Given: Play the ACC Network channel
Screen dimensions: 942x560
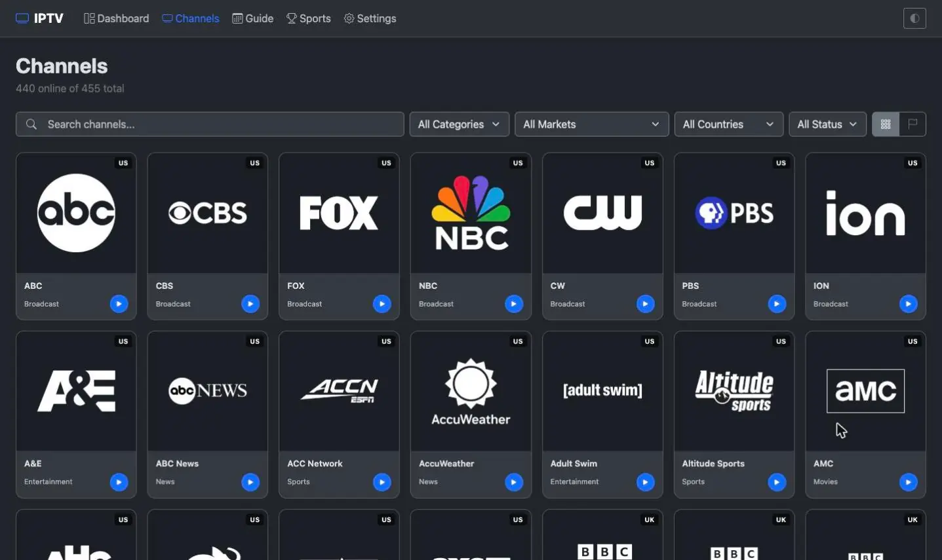Looking at the screenshot, I should [382, 482].
